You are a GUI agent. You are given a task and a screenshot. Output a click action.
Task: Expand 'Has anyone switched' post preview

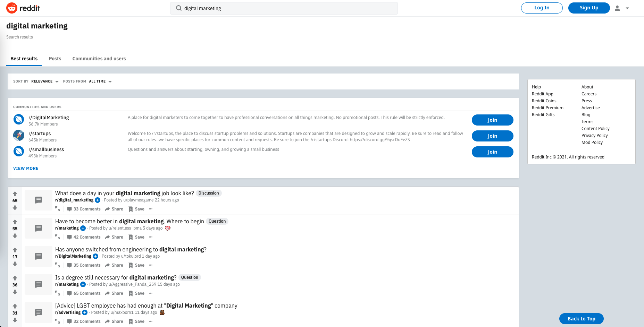pos(58,265)
